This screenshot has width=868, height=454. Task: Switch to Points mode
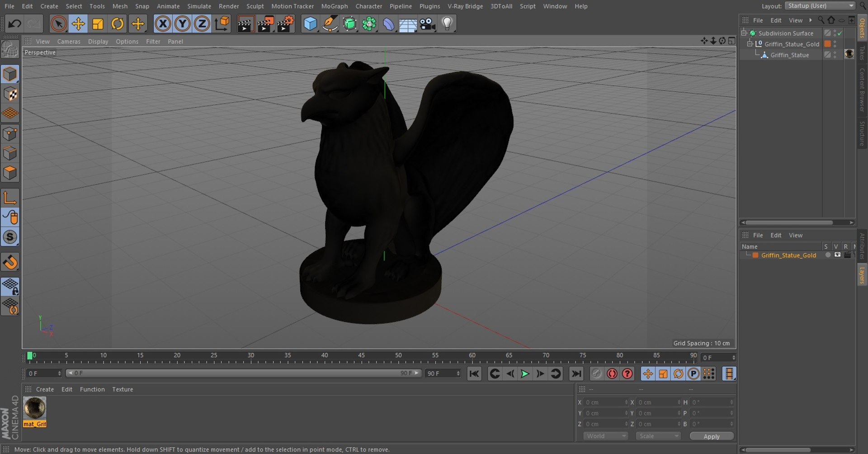coord(10,134)
